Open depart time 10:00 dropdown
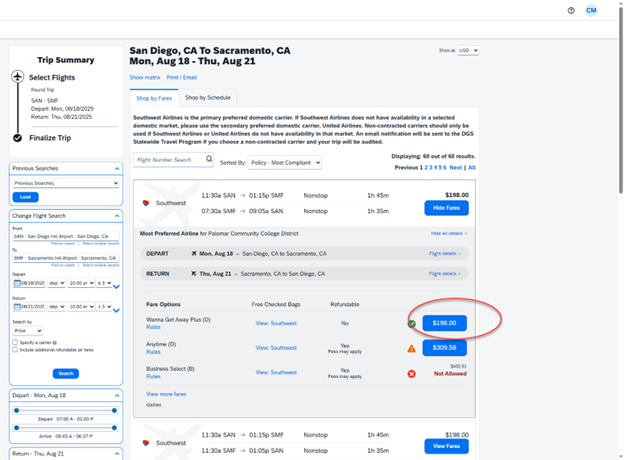The width and height of the screenshot is (624, 460). 81,283
